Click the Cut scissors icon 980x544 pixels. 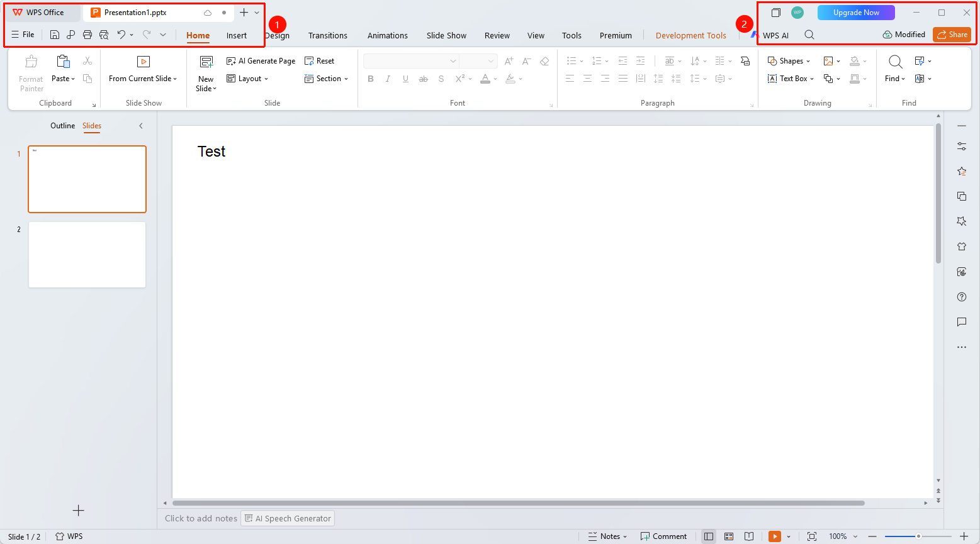[x=87, y=61]
